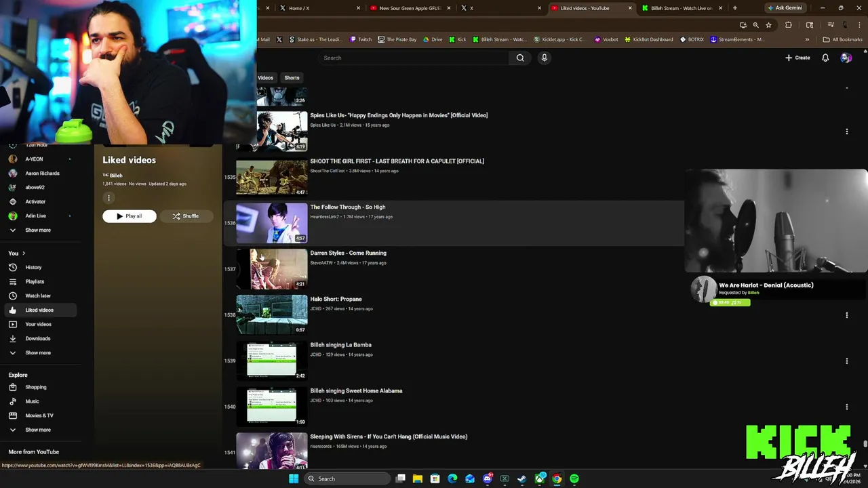
Task: Click the YouTube search magnifier button
Action: coord(520,58)
